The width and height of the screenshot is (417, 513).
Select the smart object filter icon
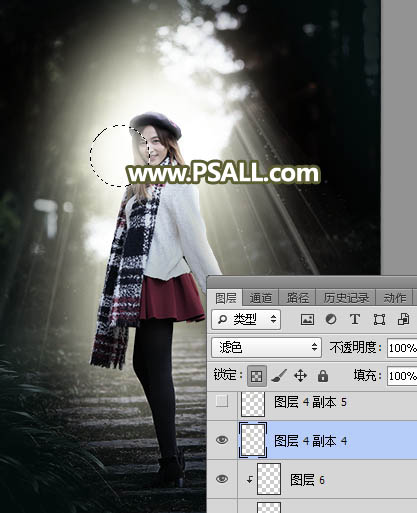pyautogui.click(x=403, y=319)
